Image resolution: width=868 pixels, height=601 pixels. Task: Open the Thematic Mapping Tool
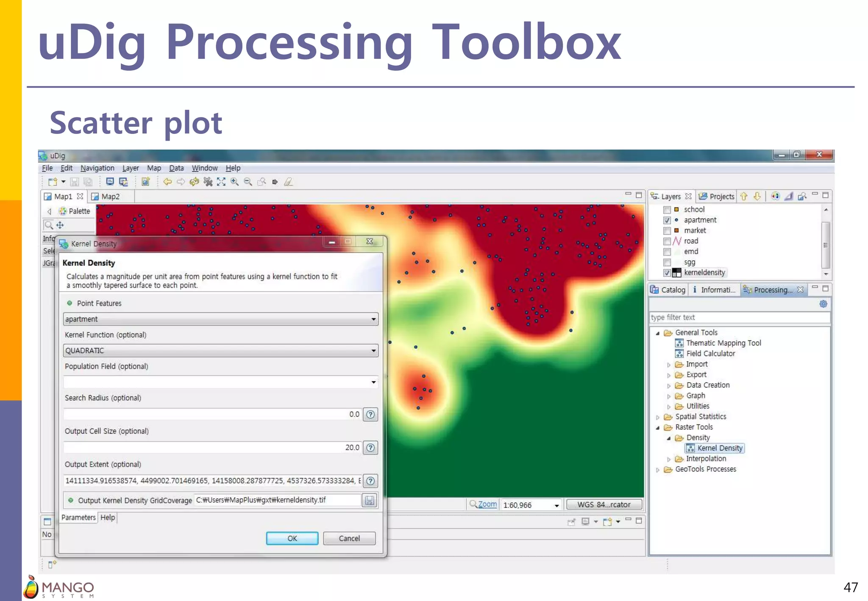(x=718, y=343)
